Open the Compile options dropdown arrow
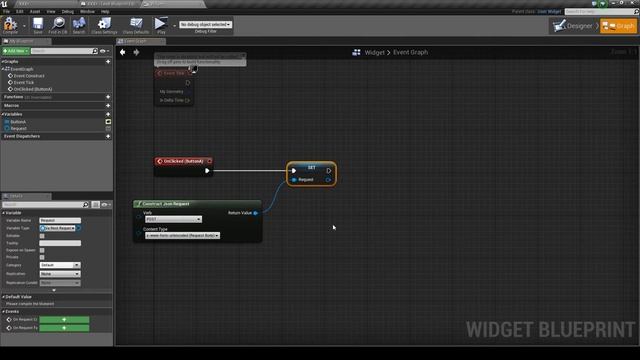Viewport: 640px width, 360px height. [x=24, y=26]
